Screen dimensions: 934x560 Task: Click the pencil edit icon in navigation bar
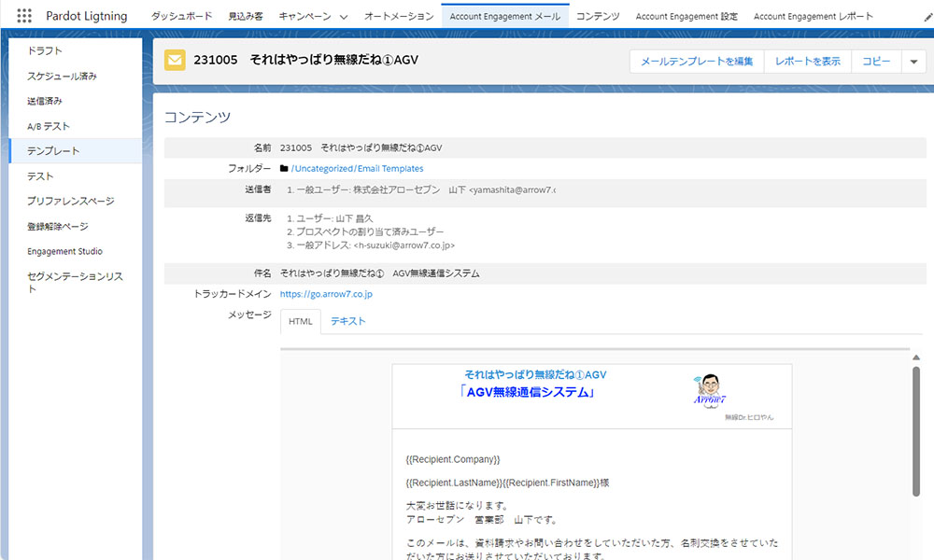(927, 17)
